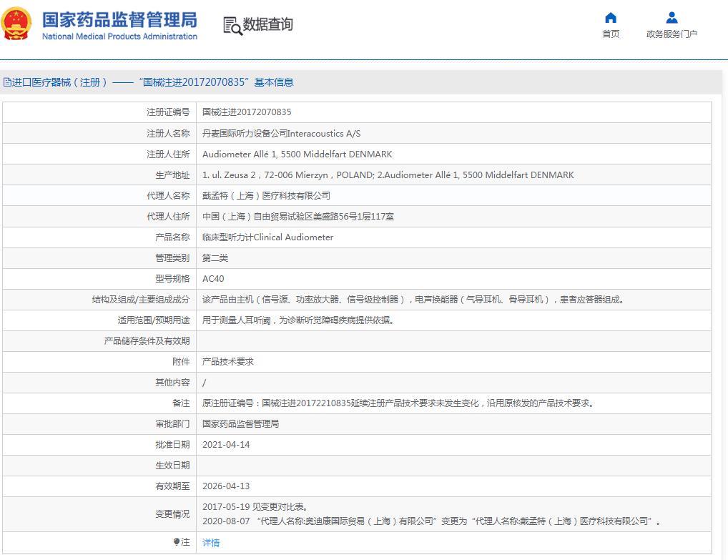Click the 产品储存条件及有效期 label
Viewport: 728px width, 560px height.
tap(147, 341)
